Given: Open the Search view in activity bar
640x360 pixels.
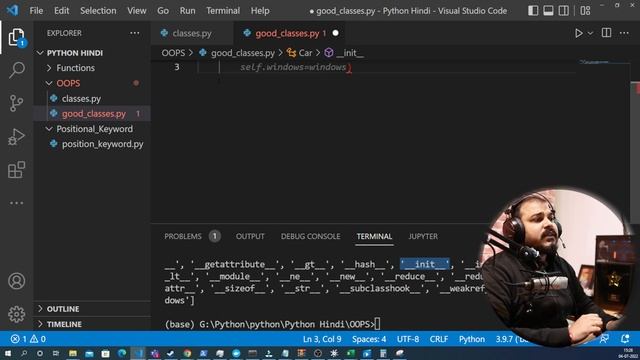Looking at the screenshot, I should (16, 70).
